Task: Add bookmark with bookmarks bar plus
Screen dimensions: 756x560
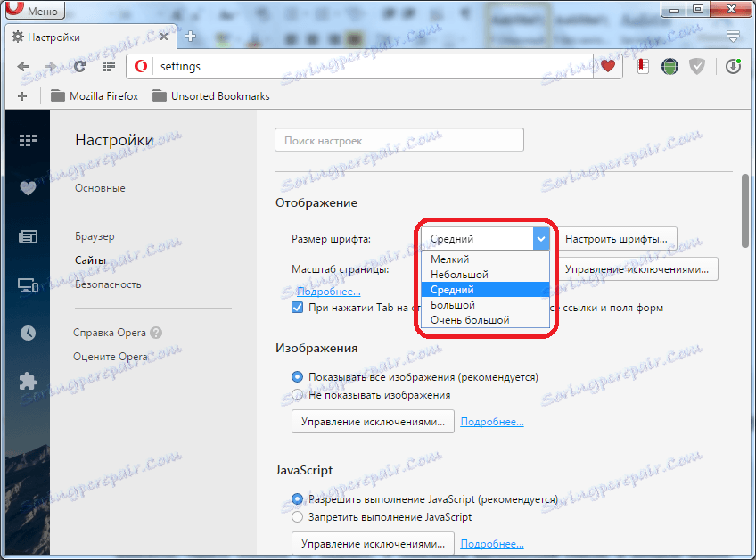Action: pos(22,96)
